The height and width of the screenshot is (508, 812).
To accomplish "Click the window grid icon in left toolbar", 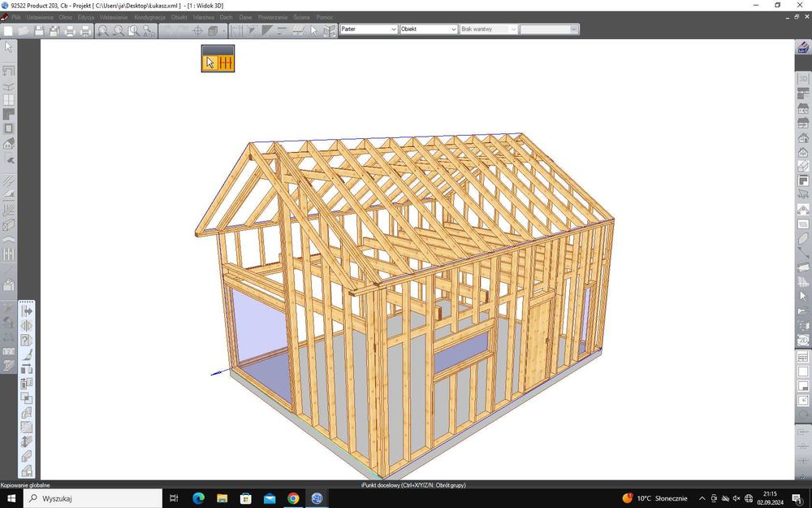I will (x=8, y=99).
